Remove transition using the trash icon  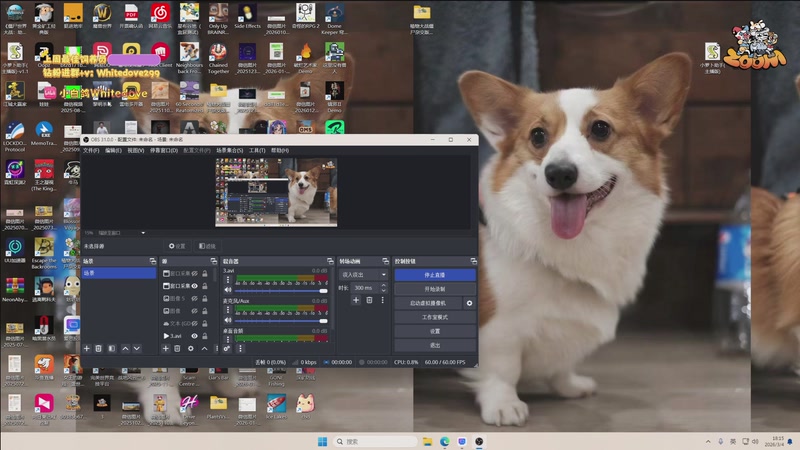coord(368,300)
